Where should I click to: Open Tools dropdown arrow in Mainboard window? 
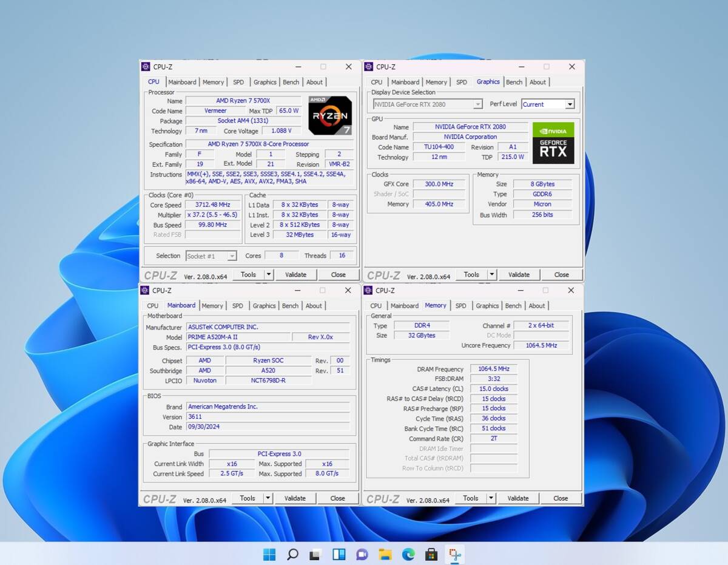click(268, 498)
